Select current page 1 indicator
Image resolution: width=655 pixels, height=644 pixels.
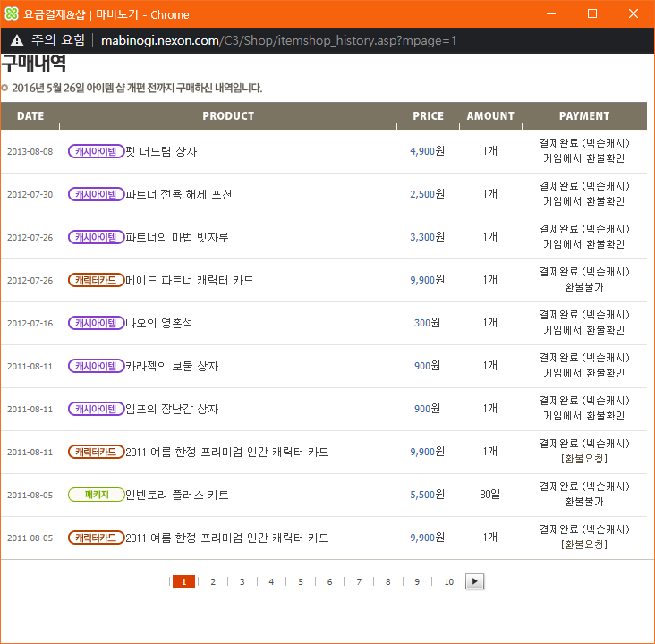[183, 581]
